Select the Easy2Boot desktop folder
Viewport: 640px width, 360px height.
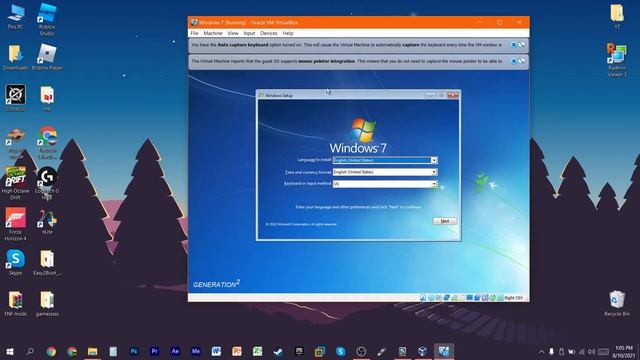point(47,262)
